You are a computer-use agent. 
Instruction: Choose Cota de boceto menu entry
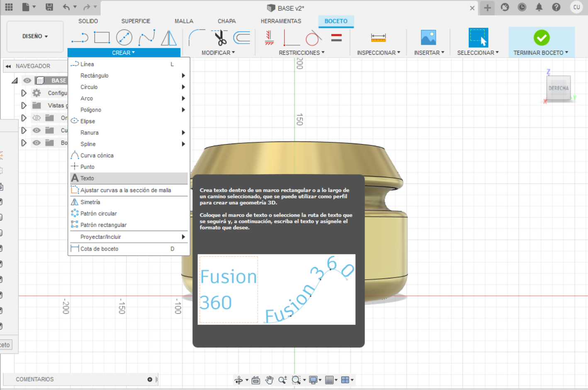click(x=129, y=249)
